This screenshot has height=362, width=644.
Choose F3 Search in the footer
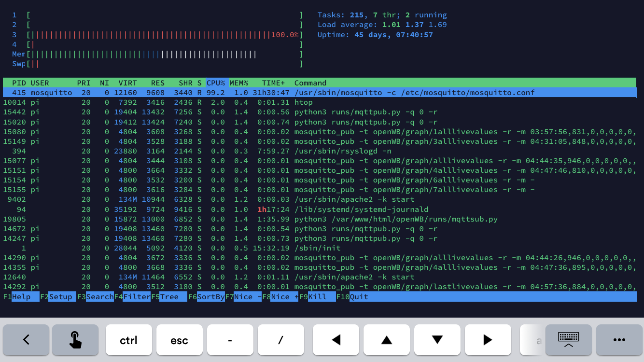click(95, 297)
